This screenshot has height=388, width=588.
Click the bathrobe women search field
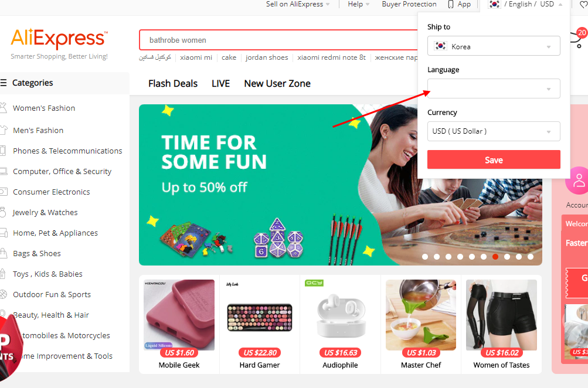pyautogui.click(x=278, y=40)
